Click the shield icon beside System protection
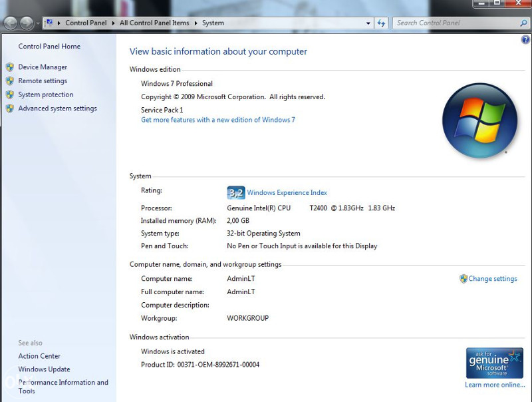This screenshot has height=402, width=532. (10, 95)
